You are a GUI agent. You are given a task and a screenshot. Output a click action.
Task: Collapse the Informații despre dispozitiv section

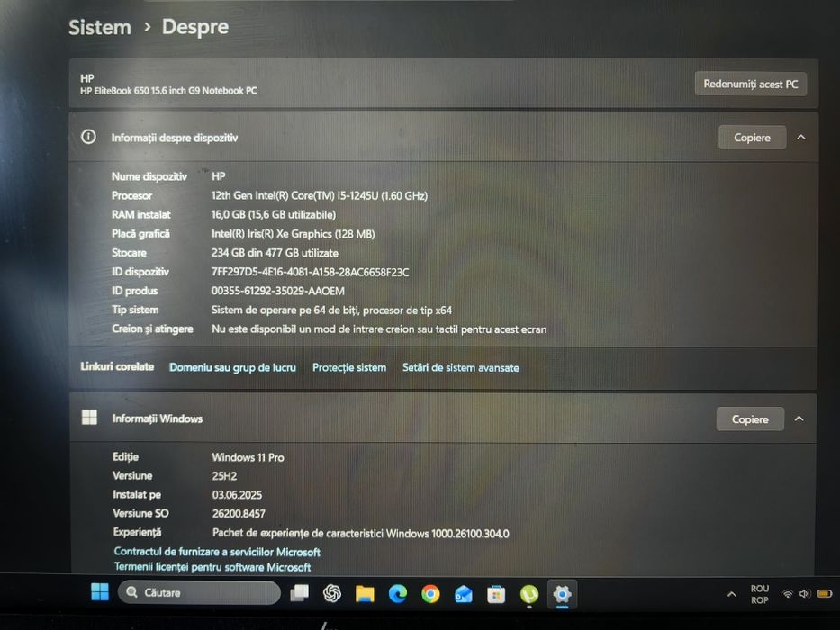pos(801,137)
